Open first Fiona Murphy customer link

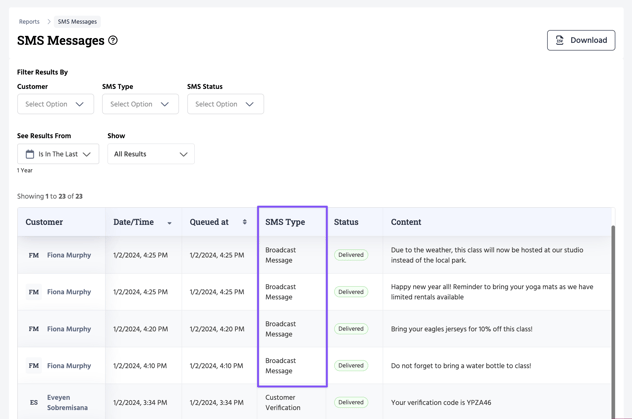coord(69,255)
